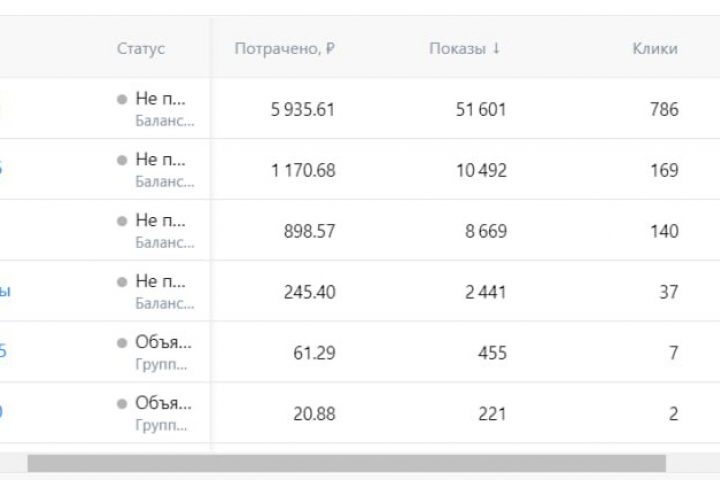Click the 786 clicks cell
720x480 pixels.
(x=664, y=110)
